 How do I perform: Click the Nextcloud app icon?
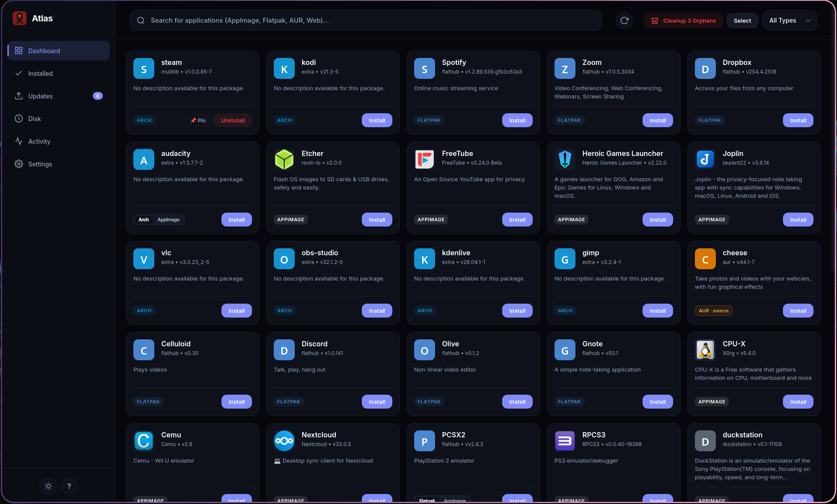pyautogui.click(x=284, y=441)
